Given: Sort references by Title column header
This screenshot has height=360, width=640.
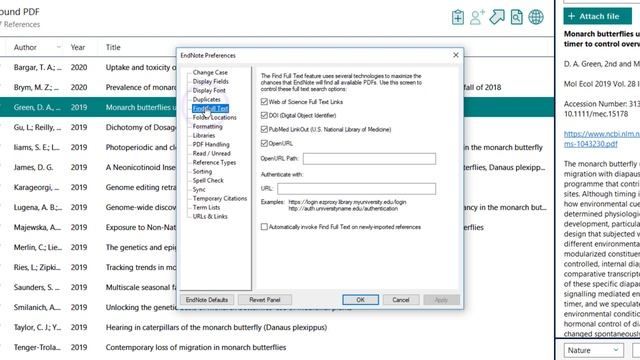Looking at the screenshot, I should (113, 47).
